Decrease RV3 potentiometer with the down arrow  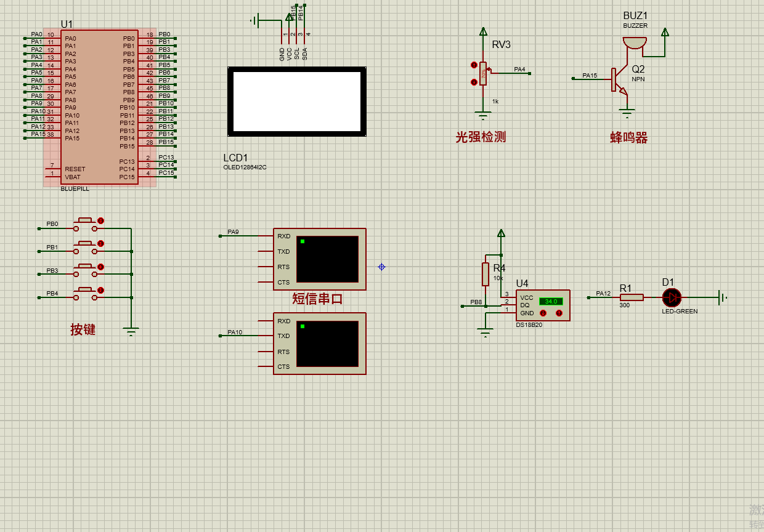pos(474,82)
